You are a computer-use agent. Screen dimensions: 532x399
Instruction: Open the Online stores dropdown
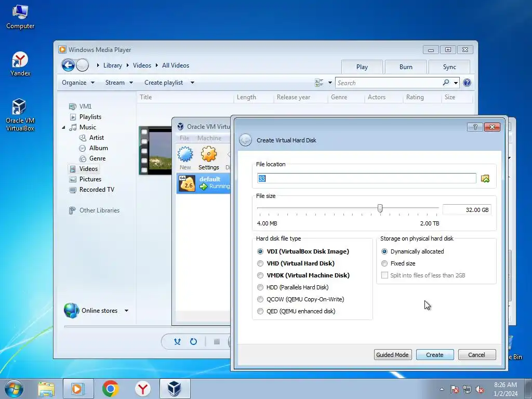[x=126, y=311]
